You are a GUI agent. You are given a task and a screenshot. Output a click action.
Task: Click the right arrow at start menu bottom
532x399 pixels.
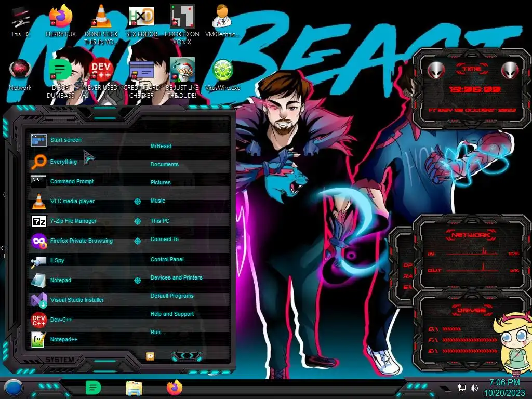[191, 355]
